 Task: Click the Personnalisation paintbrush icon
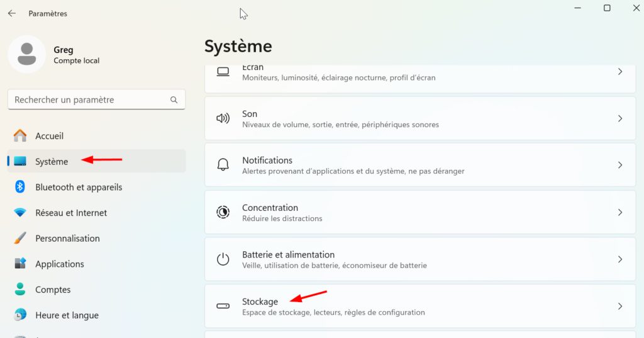click(19, 238)
